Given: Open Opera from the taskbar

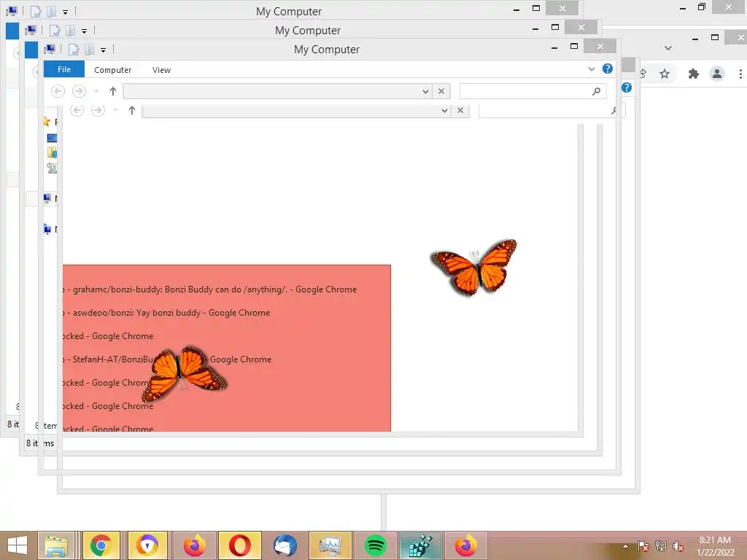Looking at the screenshot, I should point(239,545).
